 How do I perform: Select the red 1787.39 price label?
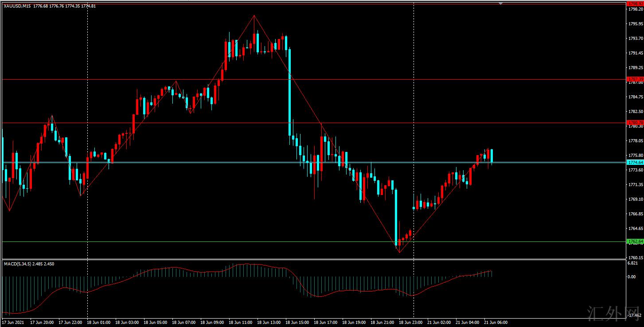[634, 79]
